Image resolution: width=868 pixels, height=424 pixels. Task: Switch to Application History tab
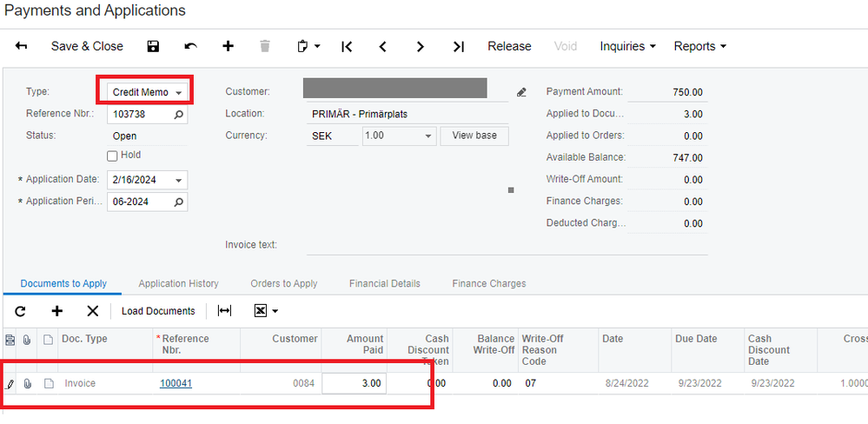tap(178, 283)
